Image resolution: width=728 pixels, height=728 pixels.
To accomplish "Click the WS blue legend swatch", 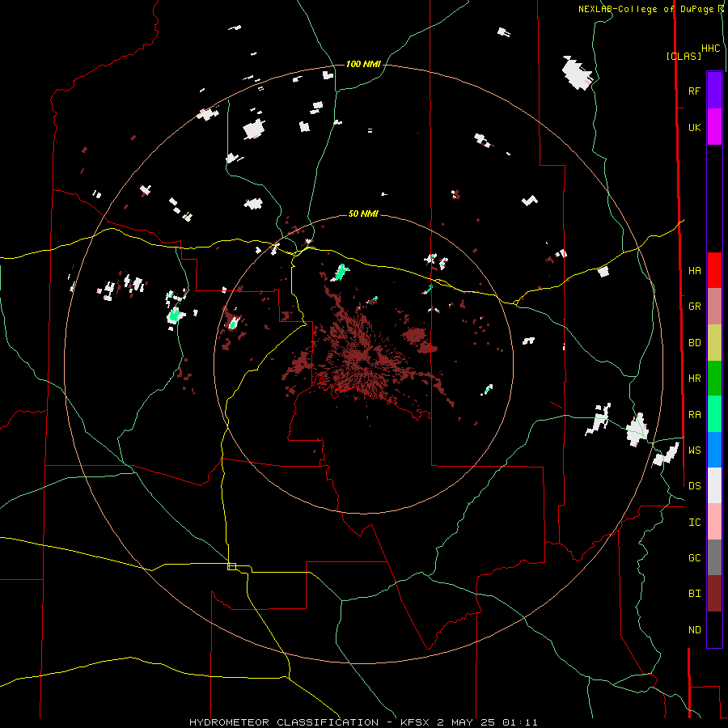I will click(x=714, y=450).
